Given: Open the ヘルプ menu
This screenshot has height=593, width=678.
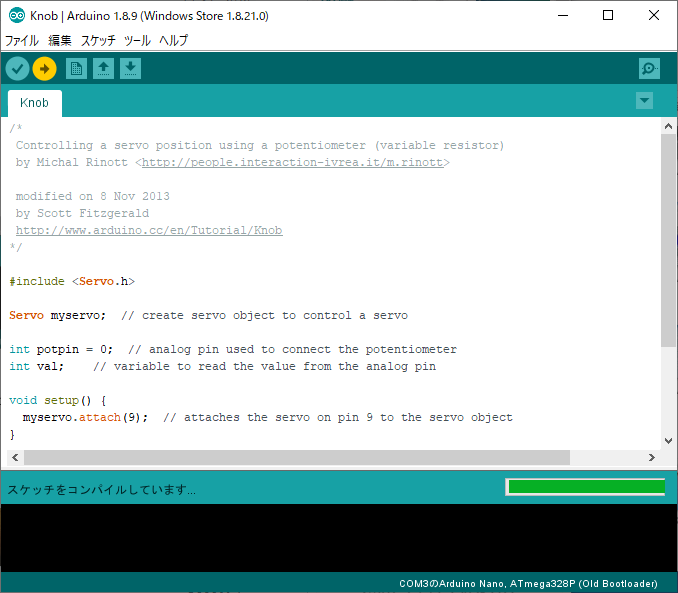Looking at the screenshot, I should pyautogui.click(x=173, y=41).
